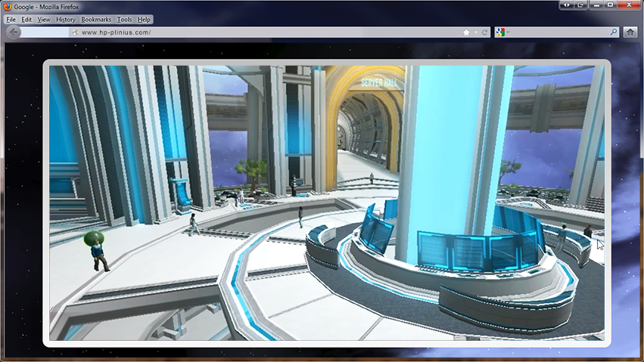The image size is (644, 362).
Task: Click the central blue console screens
Action: (x=478, y=250)
